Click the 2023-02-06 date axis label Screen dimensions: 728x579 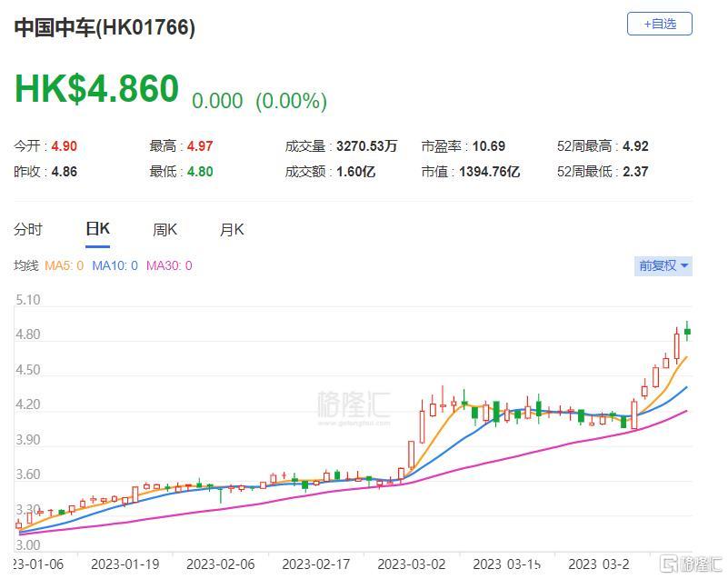pyautogui.click(x=221, y=564)
